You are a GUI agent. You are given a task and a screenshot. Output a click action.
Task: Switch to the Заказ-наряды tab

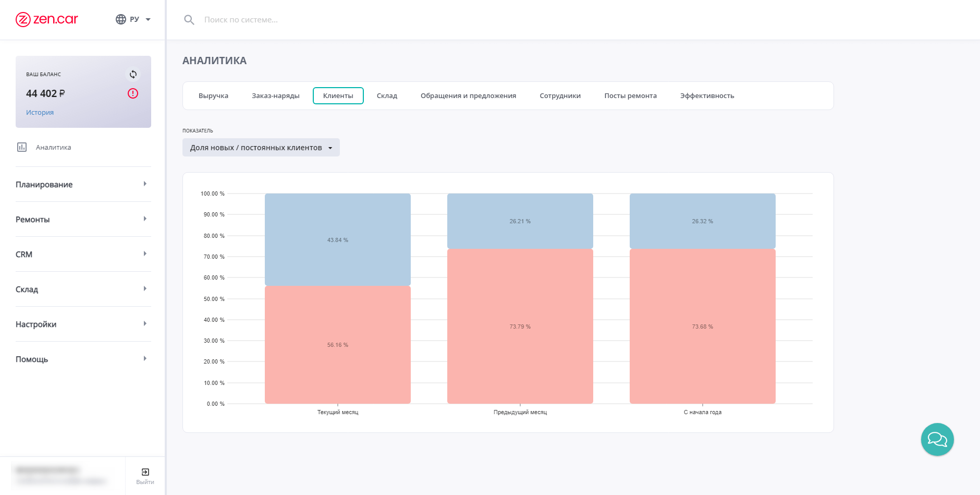click(276, 95)
